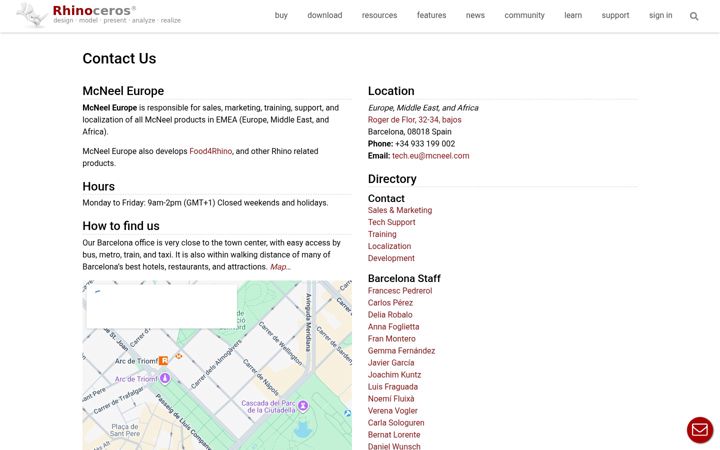Click the Rhinoceros logo in the header

click(x=99, y=15)
